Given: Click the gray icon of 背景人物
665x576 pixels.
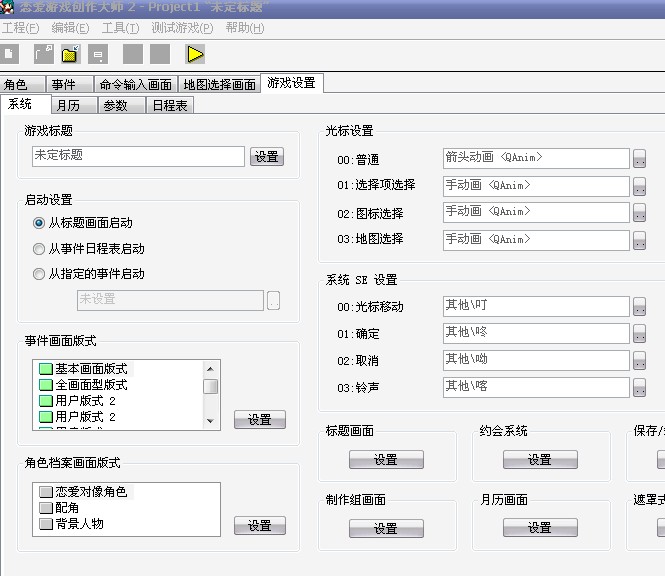Looking at the screenshot, I should pos(46,524).
